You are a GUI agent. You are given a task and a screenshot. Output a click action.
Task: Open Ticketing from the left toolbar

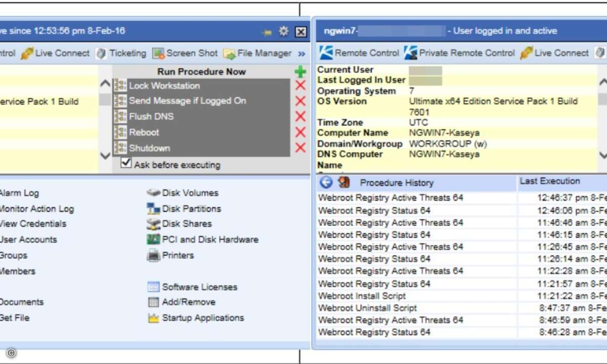(x=121, y=53)
